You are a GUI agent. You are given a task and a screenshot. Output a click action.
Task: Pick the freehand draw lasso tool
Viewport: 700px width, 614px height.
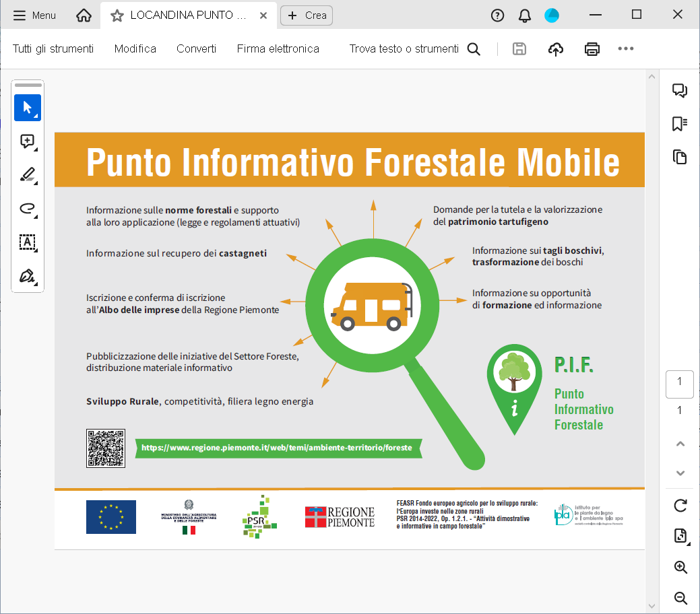click(28, 209)
